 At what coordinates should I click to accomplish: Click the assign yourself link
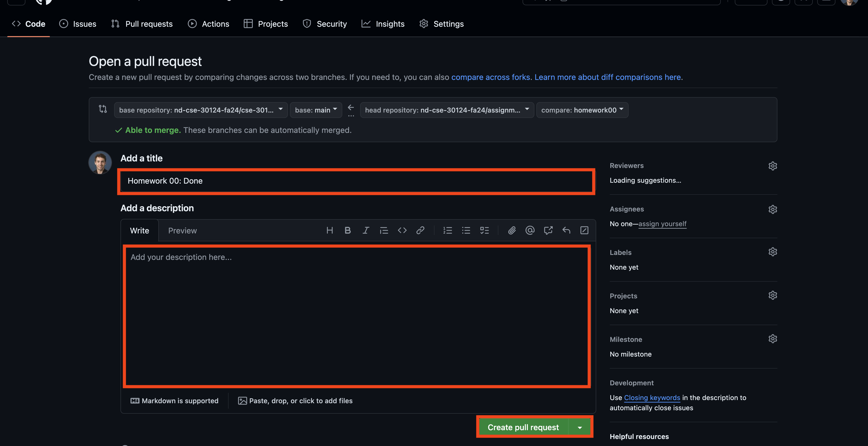pos(662,224)
